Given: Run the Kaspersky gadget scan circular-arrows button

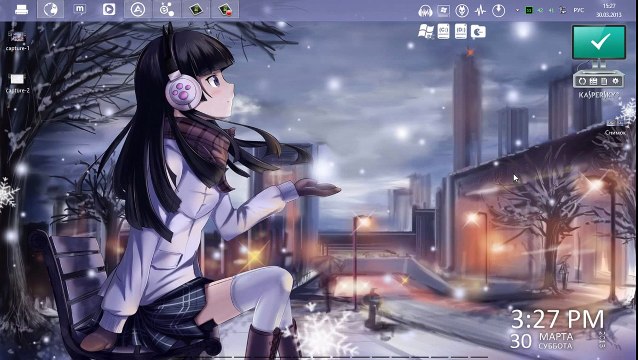Looking at the screenshot, I should [582, 81].
